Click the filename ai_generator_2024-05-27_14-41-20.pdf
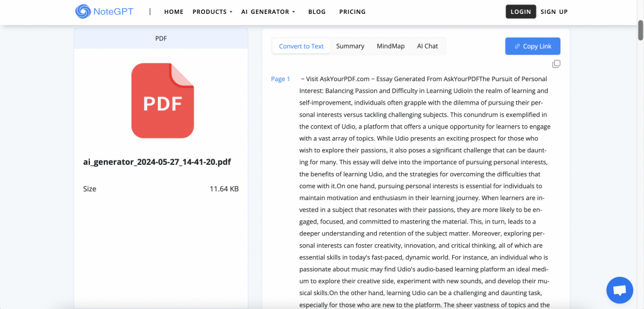Screen dimensions: 644x309 point(157,162)
